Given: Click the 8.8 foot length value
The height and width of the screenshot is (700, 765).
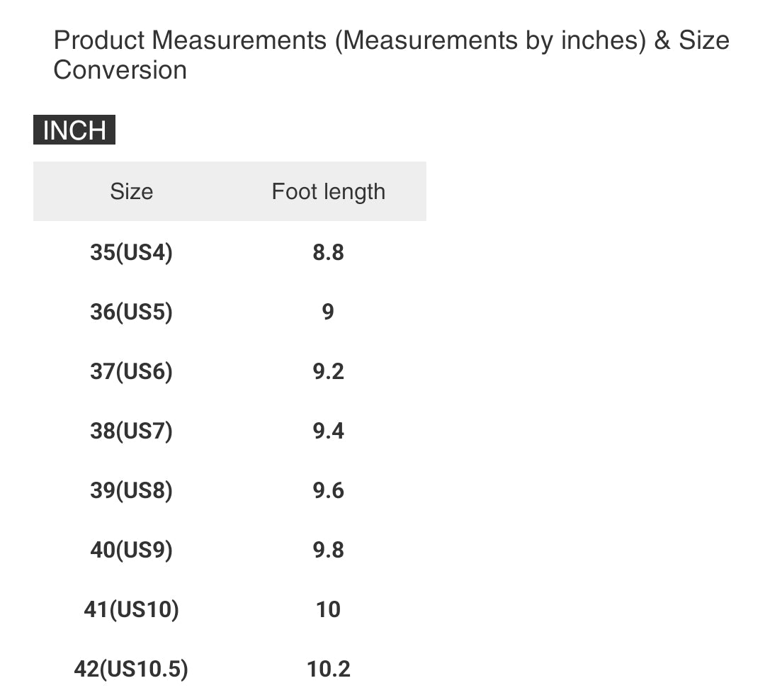Looking at the screenshot, I should coord(328,252).
